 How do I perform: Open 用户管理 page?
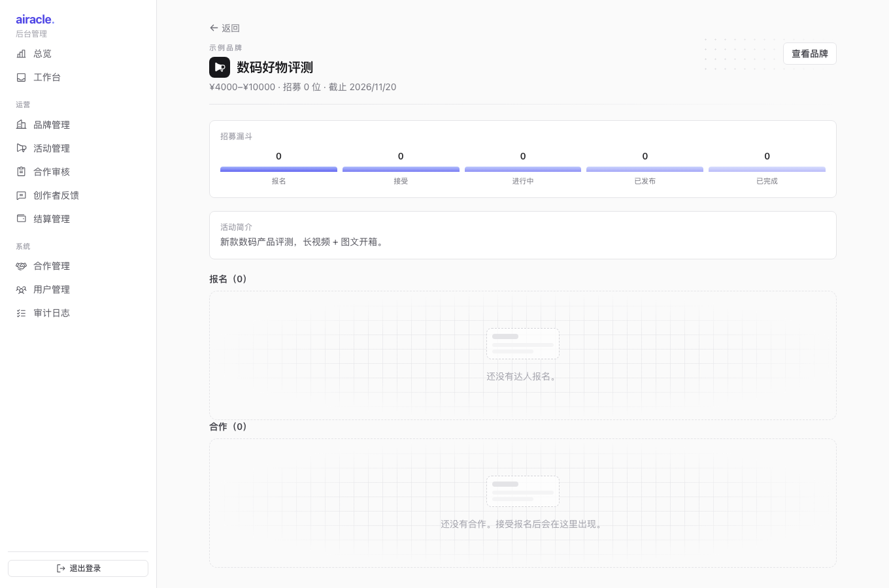click(78, 289)
